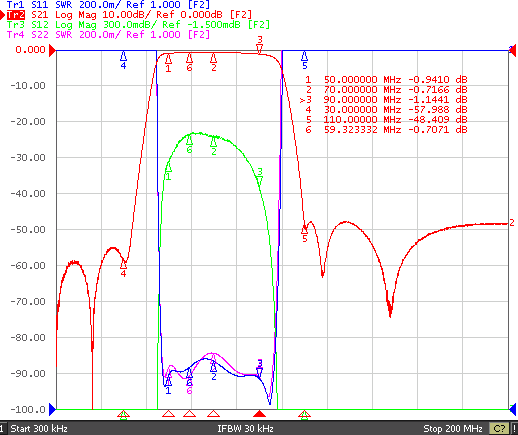Image resolution: width=518 pixels, height=435 pixels.
Task: Click red marker 1 on S21 trace
Action: click(x=168, y=63)
